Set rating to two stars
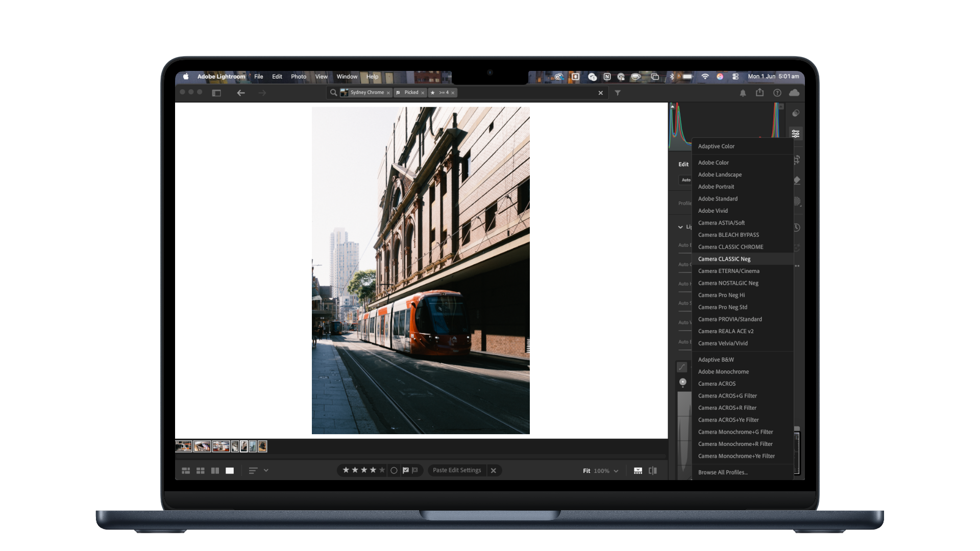 [355, 470]
